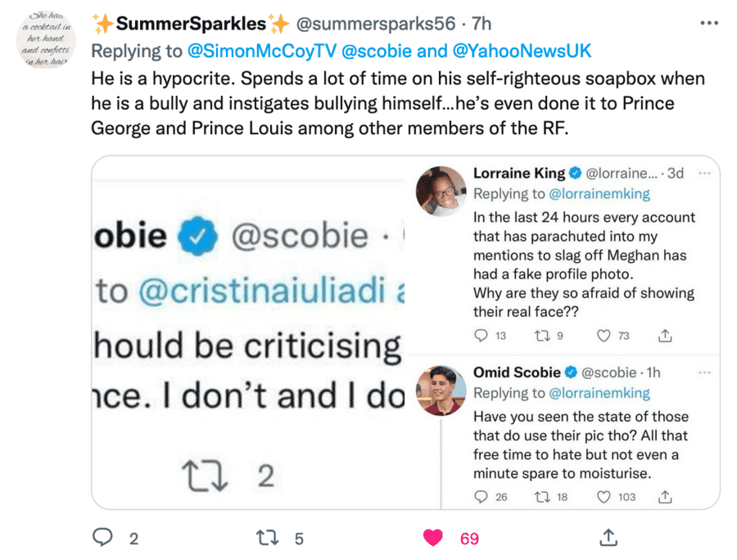Unlike the tweet with the pink heart

coord(433,538)
